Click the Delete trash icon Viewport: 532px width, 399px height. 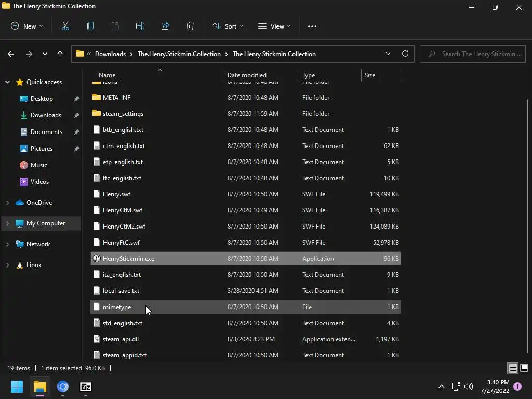click(190, 26)
